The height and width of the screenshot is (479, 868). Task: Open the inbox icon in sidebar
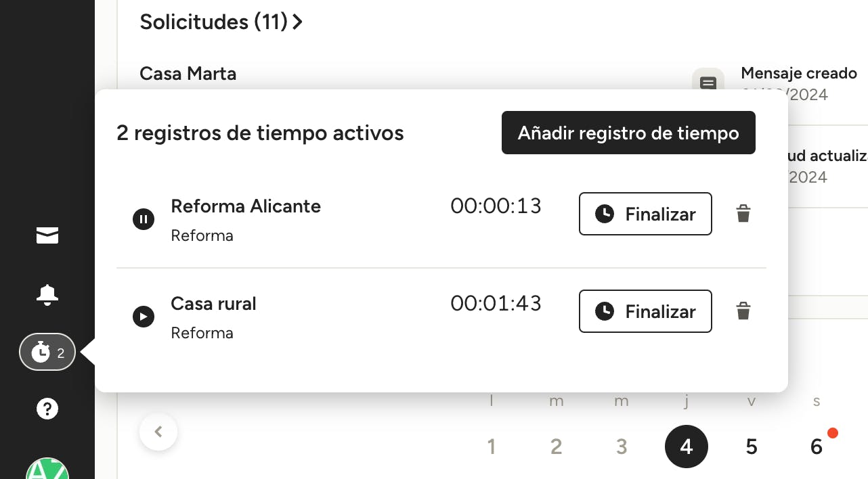(47, 235)
